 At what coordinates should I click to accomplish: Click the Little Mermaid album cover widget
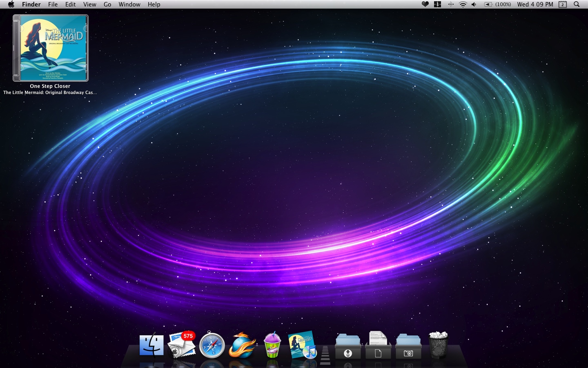(x=51, y=48)
